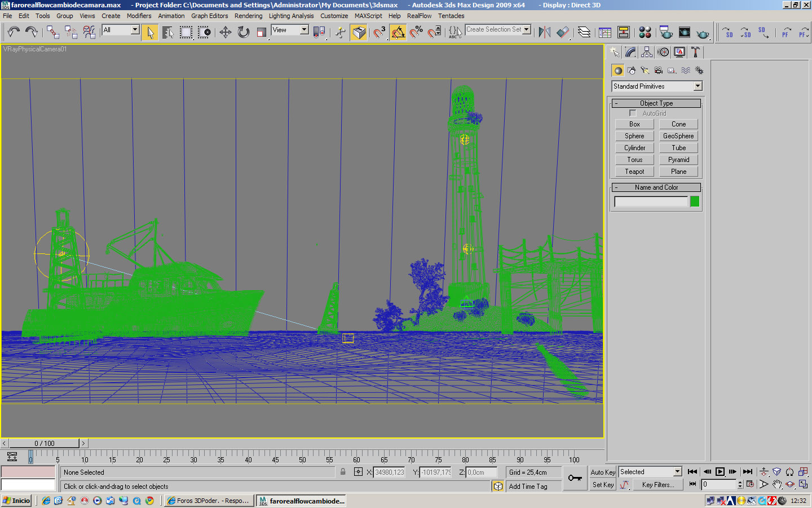
Task: Open the Schematic View icon
Action: coord(624,32)
